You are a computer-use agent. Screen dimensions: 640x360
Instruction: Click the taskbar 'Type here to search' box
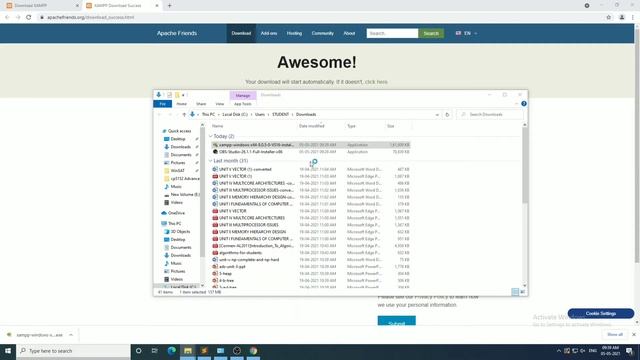tap(73, 351)
